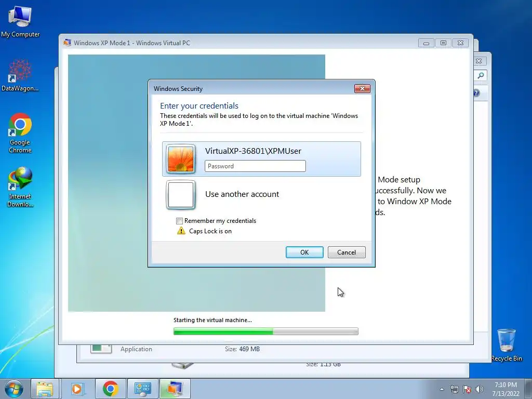Click the Password input field
The height and width of the screenshot is (399, 532).
pyautogui.click(x=255, y=166)
